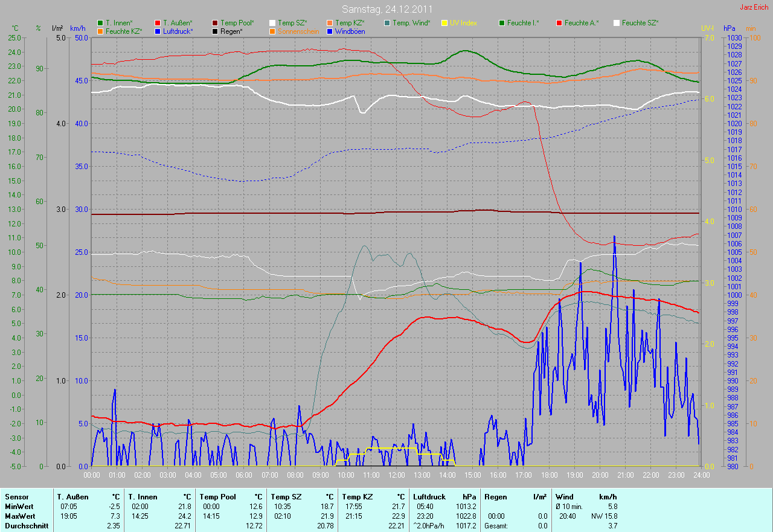Click the 'Regen' column header in the table
Viewport: 773px width, 532px height.
pos(495,497)
